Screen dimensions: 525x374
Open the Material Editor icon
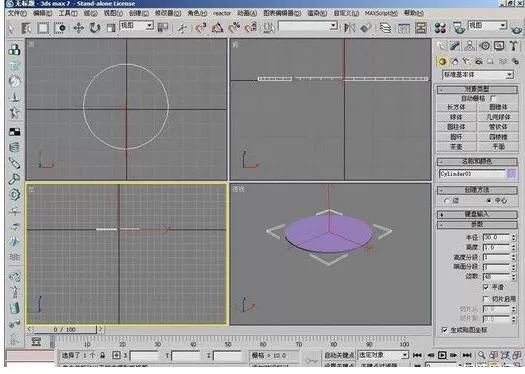[440, 28]
